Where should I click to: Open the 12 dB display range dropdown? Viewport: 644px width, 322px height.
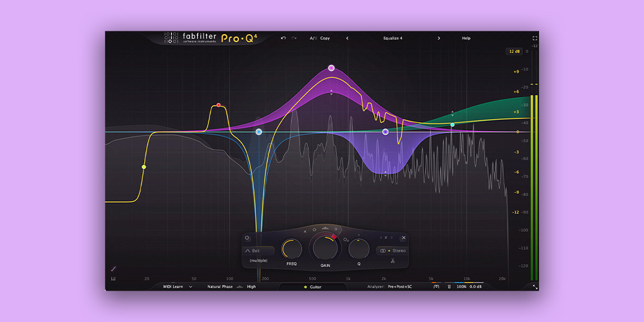pyautogui.click(x=515, y=51)
